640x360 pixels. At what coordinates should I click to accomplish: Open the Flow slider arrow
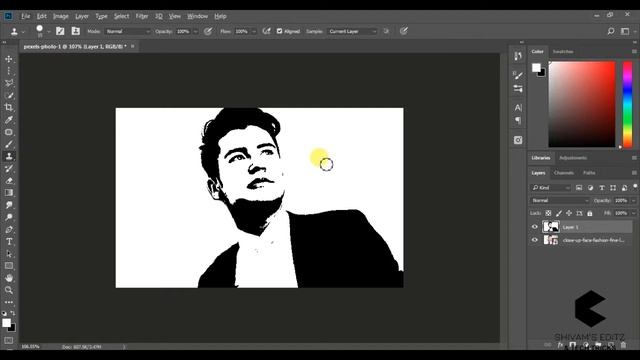(253, 31)
